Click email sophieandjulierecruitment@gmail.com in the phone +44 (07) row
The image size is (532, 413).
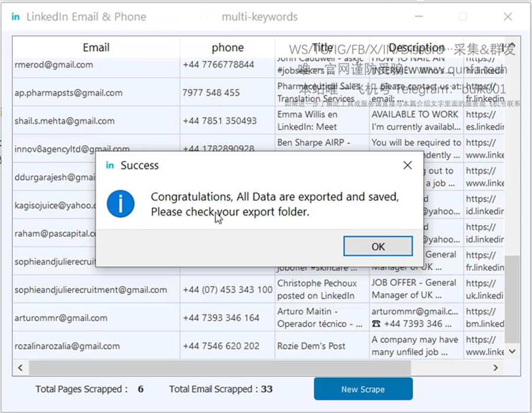(x=91, y=290)
